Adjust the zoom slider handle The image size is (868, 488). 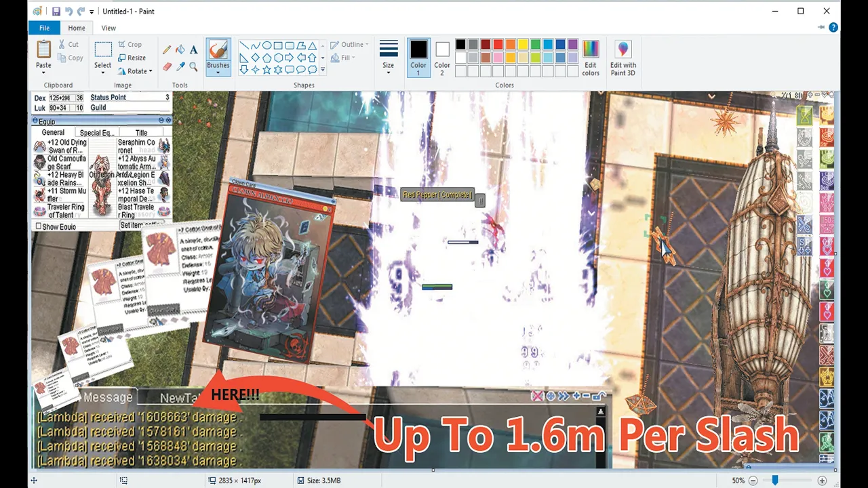click(x=775, y=481)
